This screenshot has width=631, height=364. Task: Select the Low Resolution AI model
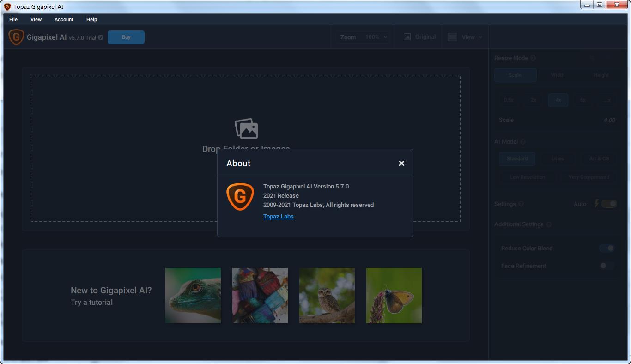coord(528,177)
